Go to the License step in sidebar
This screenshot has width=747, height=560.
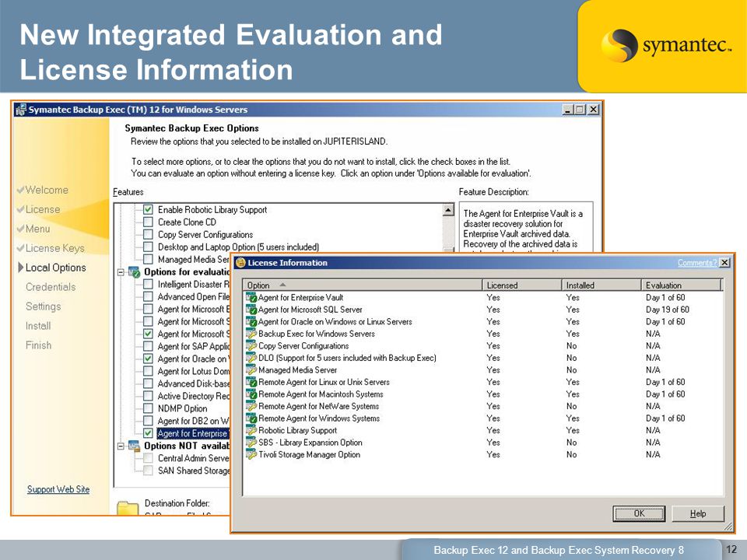point(43,209)
